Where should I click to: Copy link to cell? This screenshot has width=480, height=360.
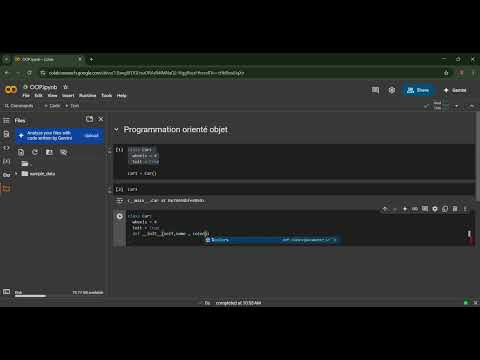(x=415, y=209)
